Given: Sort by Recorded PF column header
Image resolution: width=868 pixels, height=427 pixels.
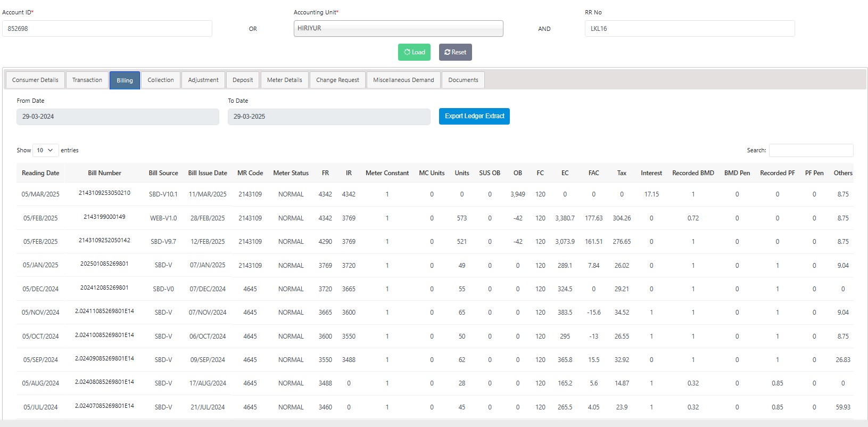Looking at the screenshot, I should (x=778, y=173).
